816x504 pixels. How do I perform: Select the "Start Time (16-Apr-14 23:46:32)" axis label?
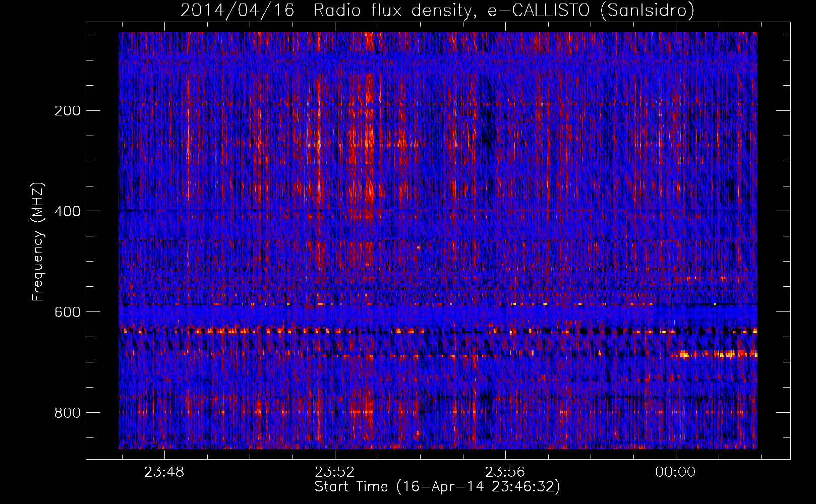tap(437, 487)
